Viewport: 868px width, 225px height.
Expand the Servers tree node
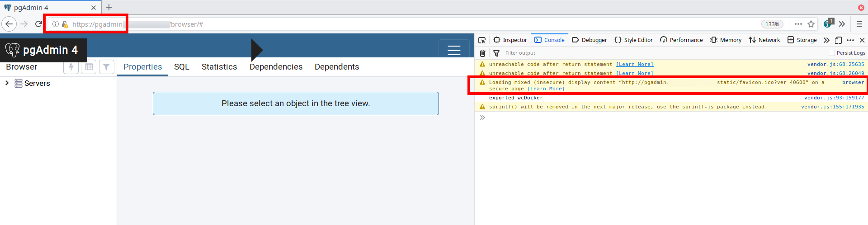[7, 83]
